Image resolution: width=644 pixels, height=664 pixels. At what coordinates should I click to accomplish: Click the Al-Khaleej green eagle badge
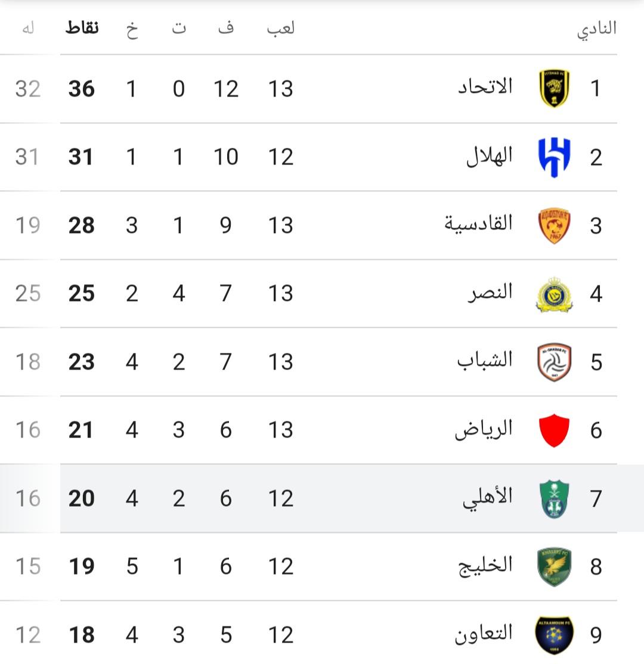[x=554, y=567]
